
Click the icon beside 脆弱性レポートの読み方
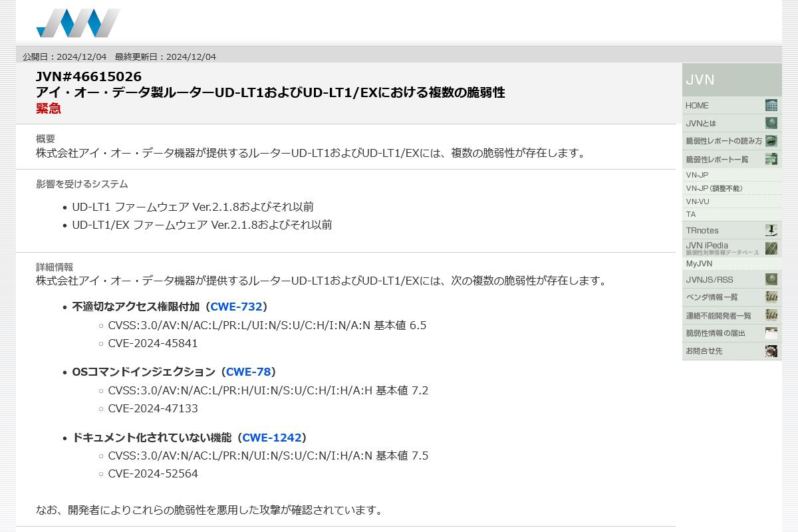click(771, 141)
